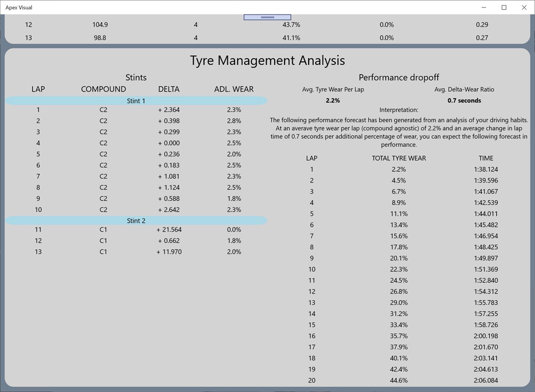The height and width of the screenshot is (392, 535).
Task: Click the ADL. WEAR column header
Action: click(x=234, y=89)
